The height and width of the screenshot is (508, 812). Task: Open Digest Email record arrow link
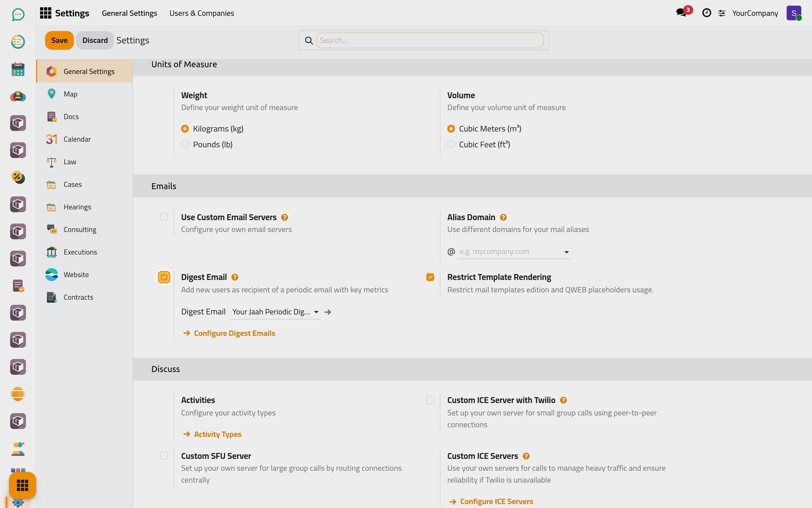pos(328,312)
